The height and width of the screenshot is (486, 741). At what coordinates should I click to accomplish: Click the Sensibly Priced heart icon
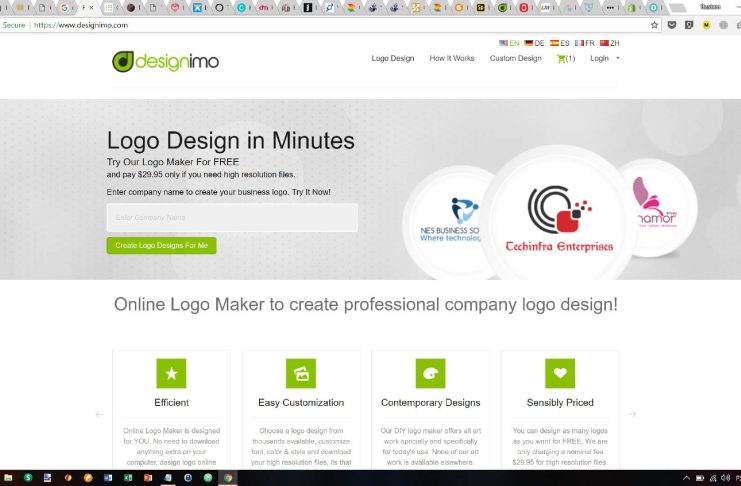560,373
